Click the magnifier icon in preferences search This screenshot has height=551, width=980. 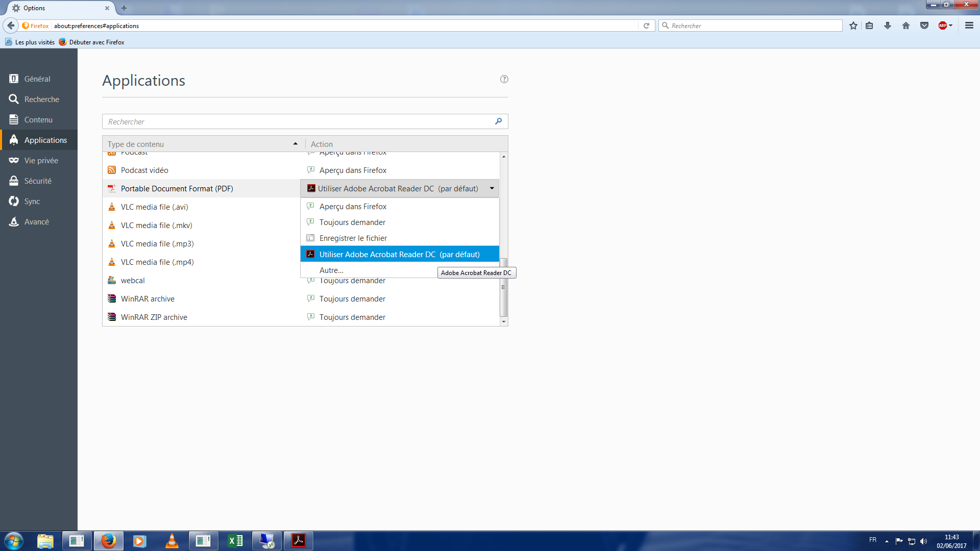click(499, 121)
